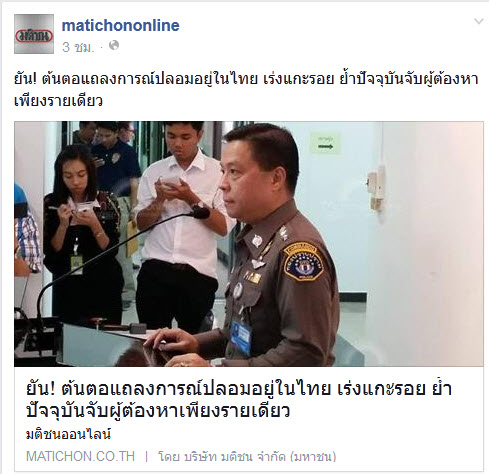Open the bold article headline in link card
This screenshot has height=474, width=489.
[239, 400]
